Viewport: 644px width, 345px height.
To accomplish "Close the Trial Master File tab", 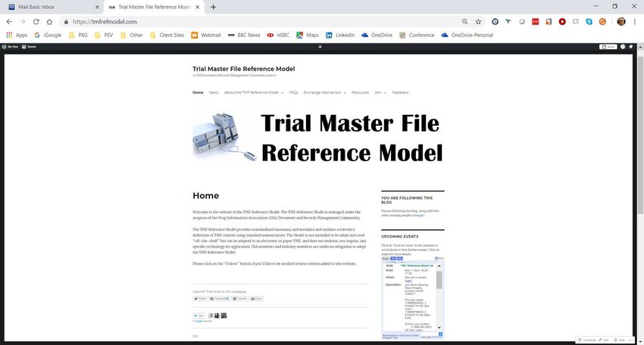I will [198, 7].
